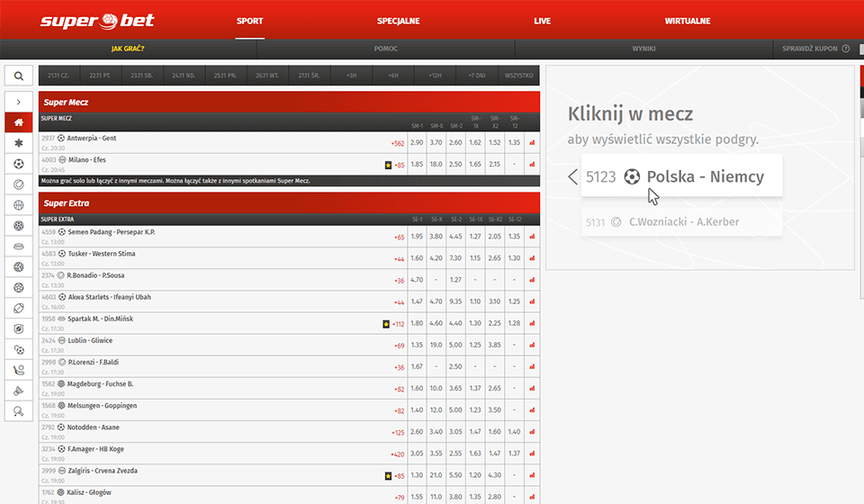Open statistics chart icon for Antwerpia - Gent

click(532, 143)
